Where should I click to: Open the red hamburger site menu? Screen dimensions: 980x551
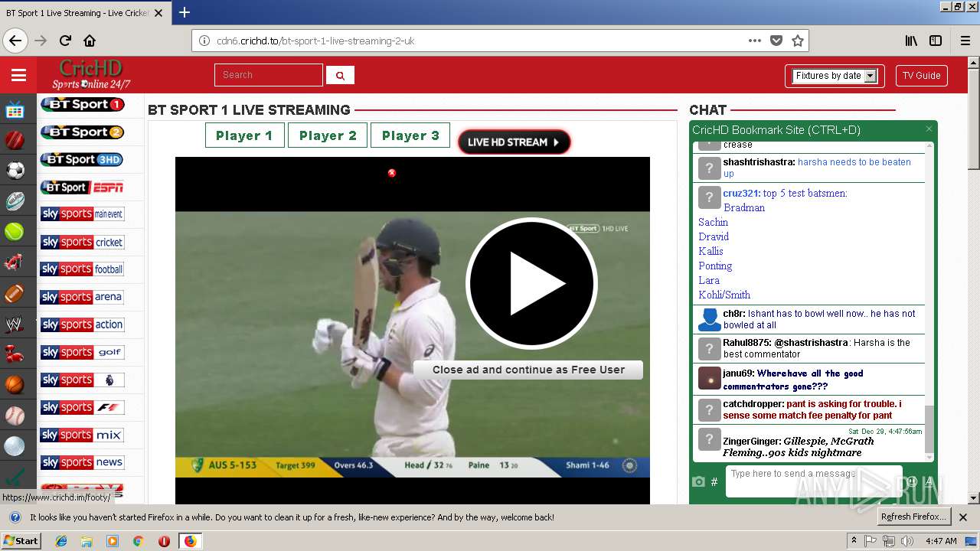click(18, 75)
